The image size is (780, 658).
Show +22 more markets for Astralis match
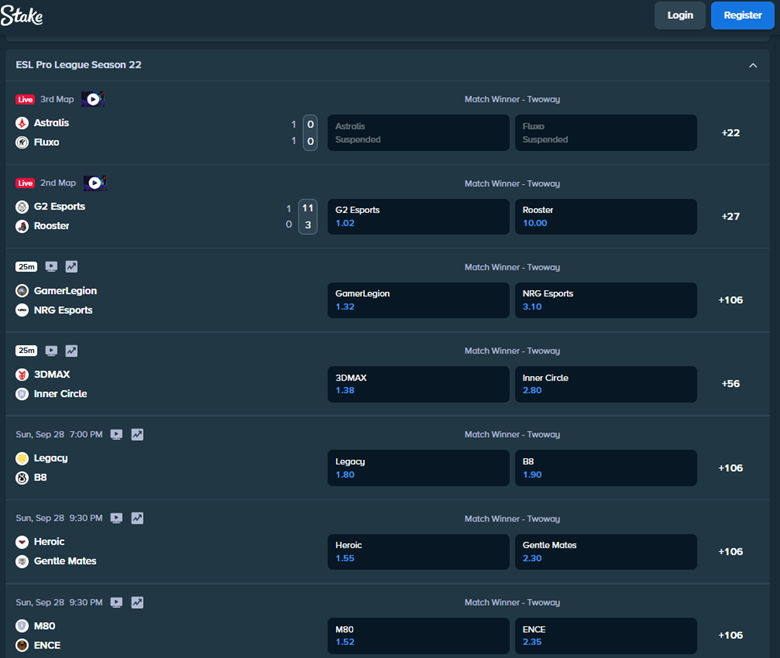click(x=730, y=133)
